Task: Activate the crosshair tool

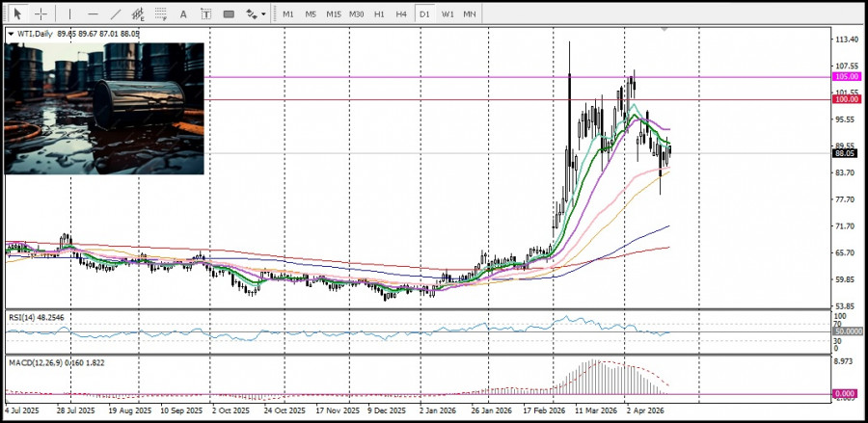Action: pyautogui.click(x=41, y=13)
